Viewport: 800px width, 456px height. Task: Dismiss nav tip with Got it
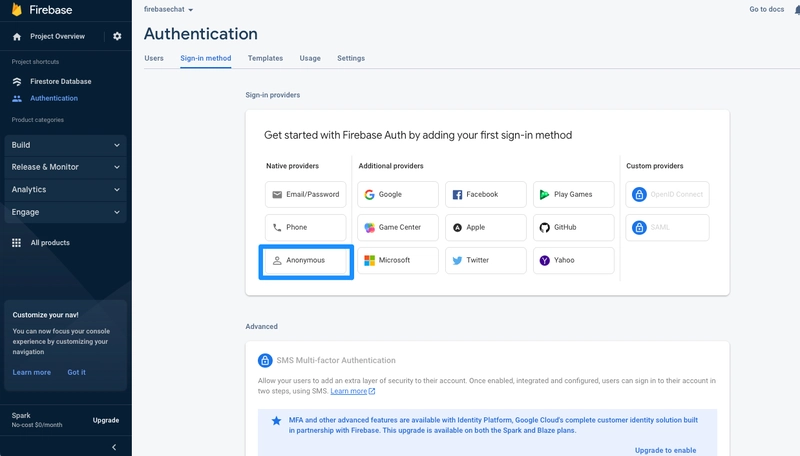[77, 372]
